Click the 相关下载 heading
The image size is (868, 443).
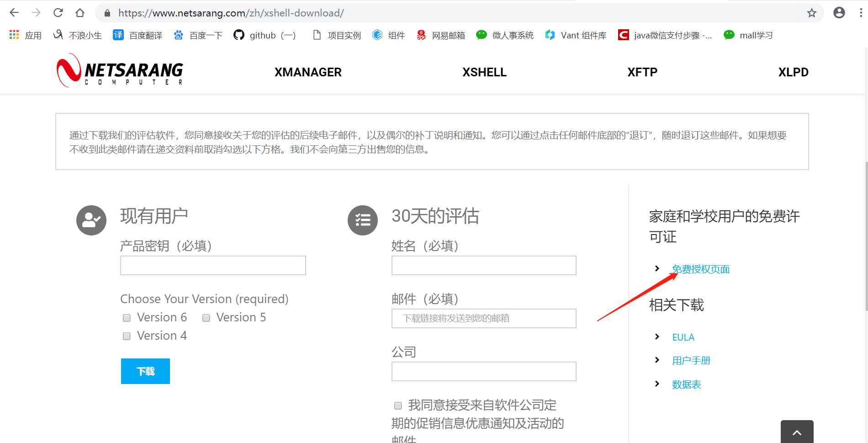coord(677,305)
